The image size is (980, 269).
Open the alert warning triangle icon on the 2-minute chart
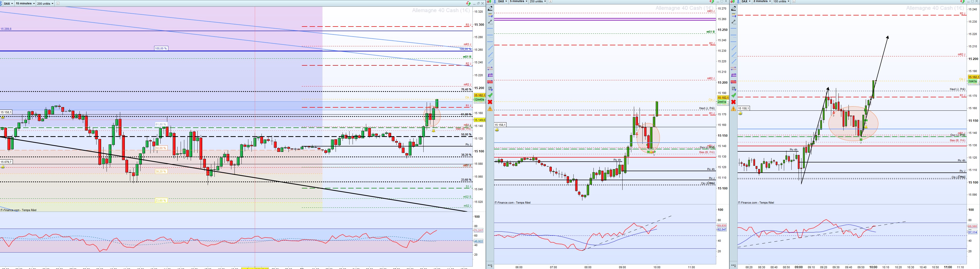point(733,108)
